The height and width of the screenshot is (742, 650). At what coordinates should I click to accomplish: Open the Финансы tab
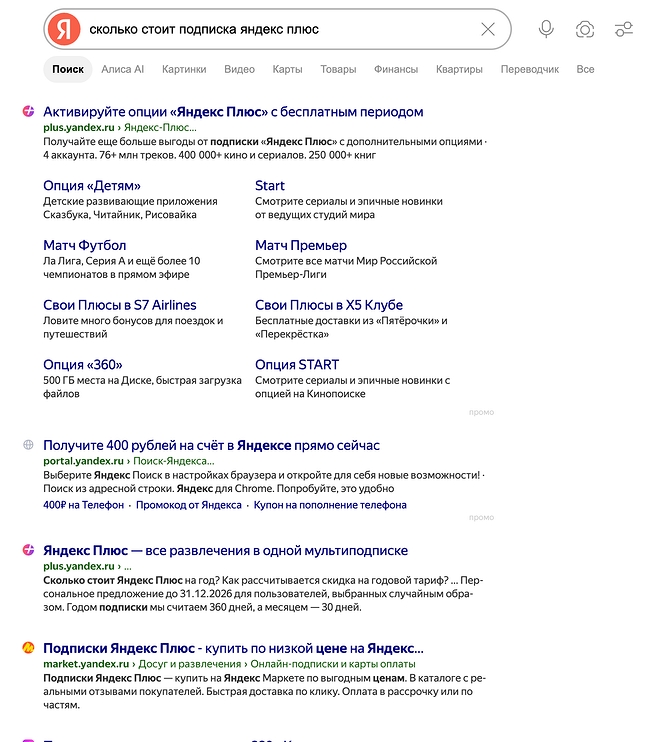coord(396,69)
